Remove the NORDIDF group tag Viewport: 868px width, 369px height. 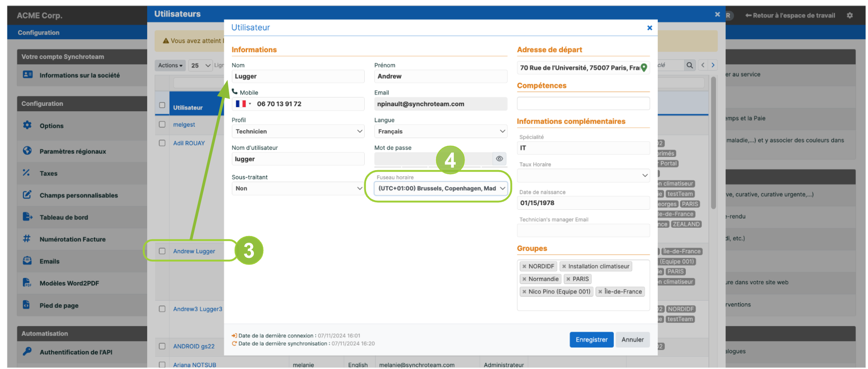(x=524, y=266)
